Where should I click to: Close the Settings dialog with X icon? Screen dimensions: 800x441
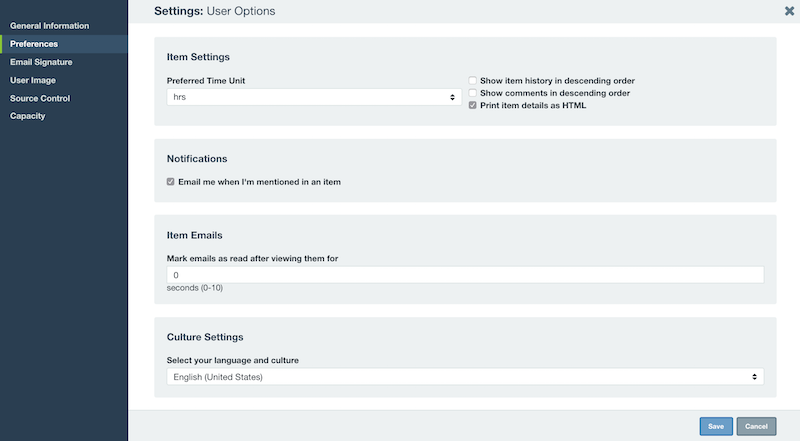click(x=789, y=11)
